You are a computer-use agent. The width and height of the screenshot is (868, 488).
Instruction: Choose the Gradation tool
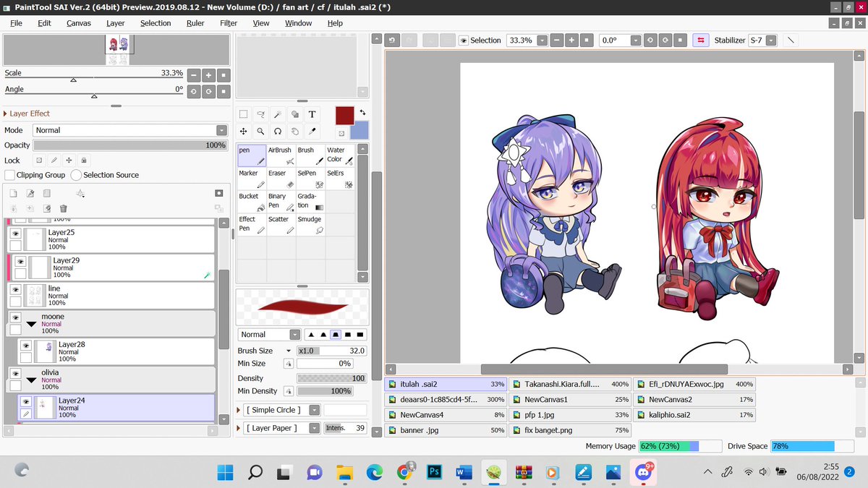(310, 202)
